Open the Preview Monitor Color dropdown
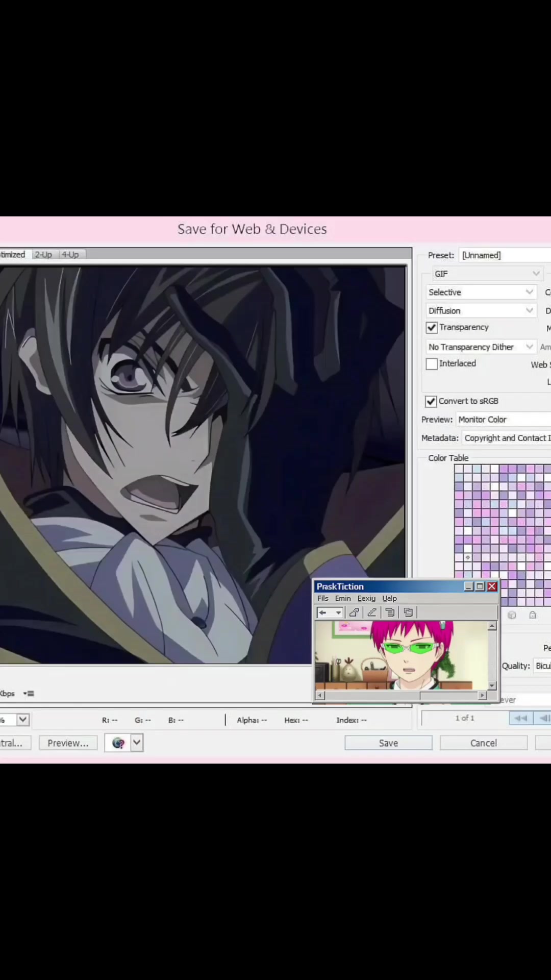 (503, 420)
